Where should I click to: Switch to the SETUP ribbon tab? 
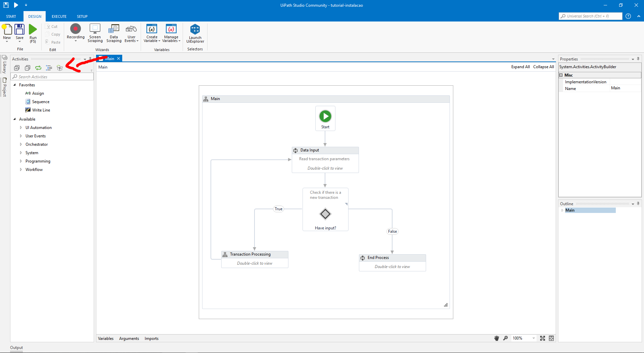[x=82, y=16]
